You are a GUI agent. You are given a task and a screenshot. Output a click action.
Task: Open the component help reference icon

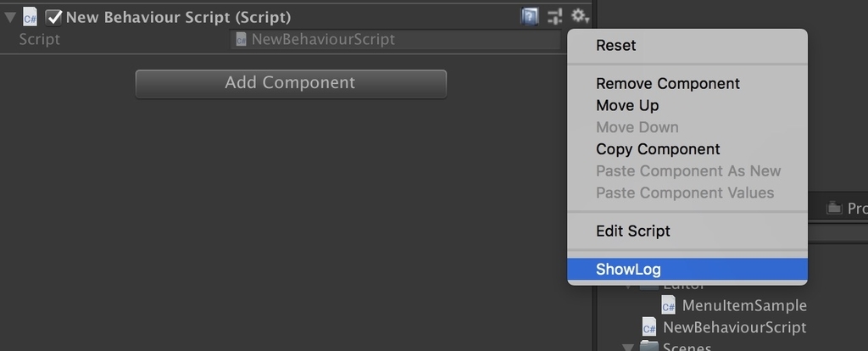tap(529, 17)
